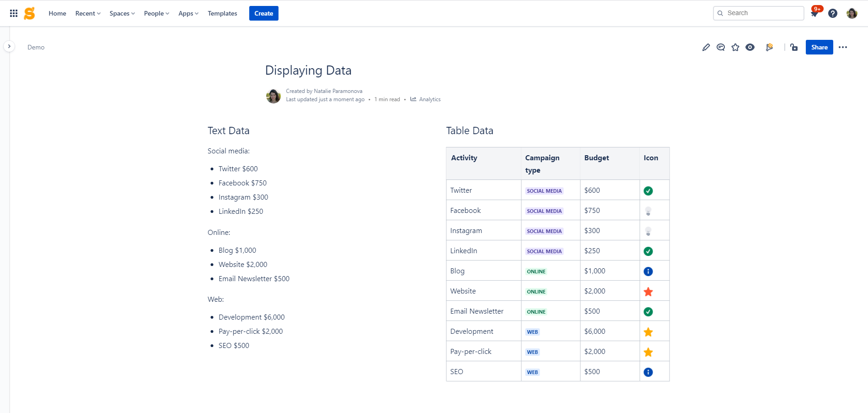
Task: Go home via the Confluence logo
Action: coord(29,13)
